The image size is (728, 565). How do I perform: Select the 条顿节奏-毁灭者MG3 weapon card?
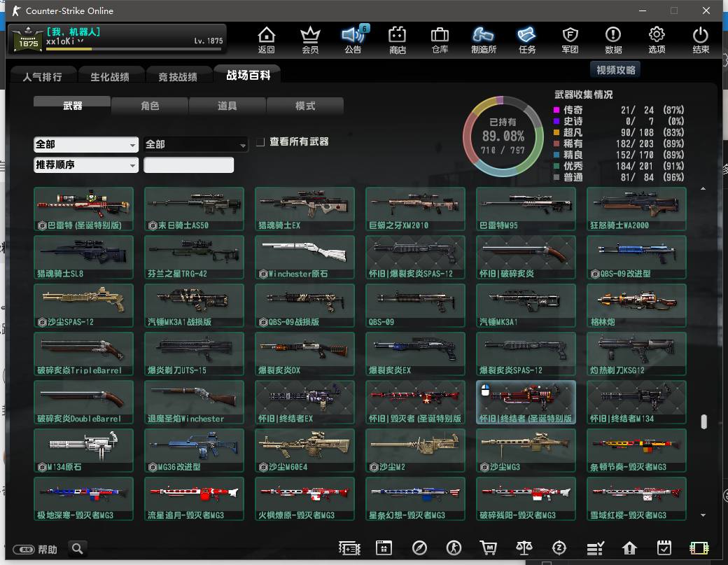[636, 450]
